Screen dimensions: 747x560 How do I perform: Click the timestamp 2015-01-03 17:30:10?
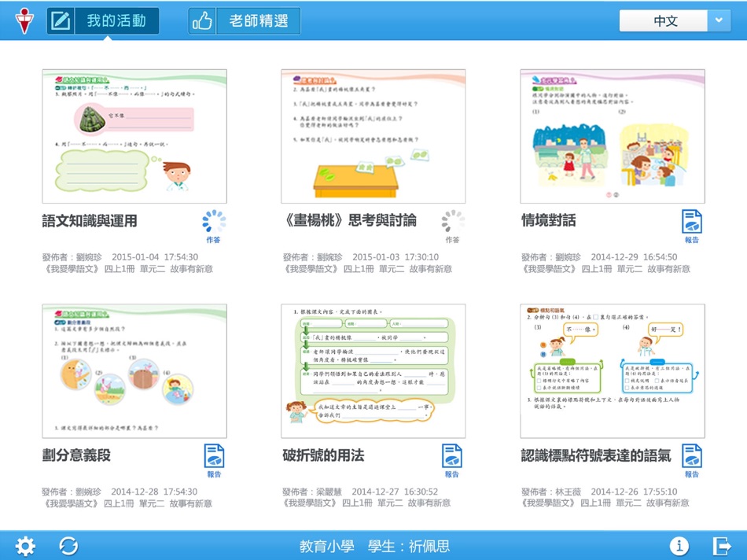(396, 257)
